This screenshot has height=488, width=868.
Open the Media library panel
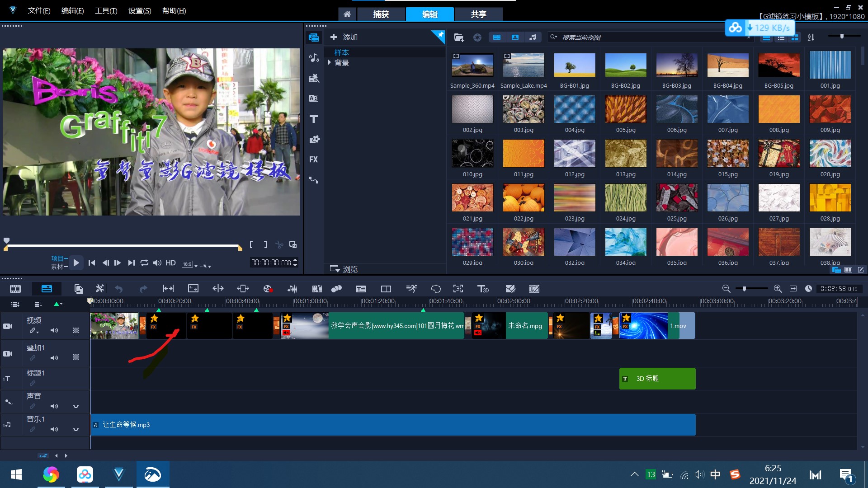(x=314, y=38)
